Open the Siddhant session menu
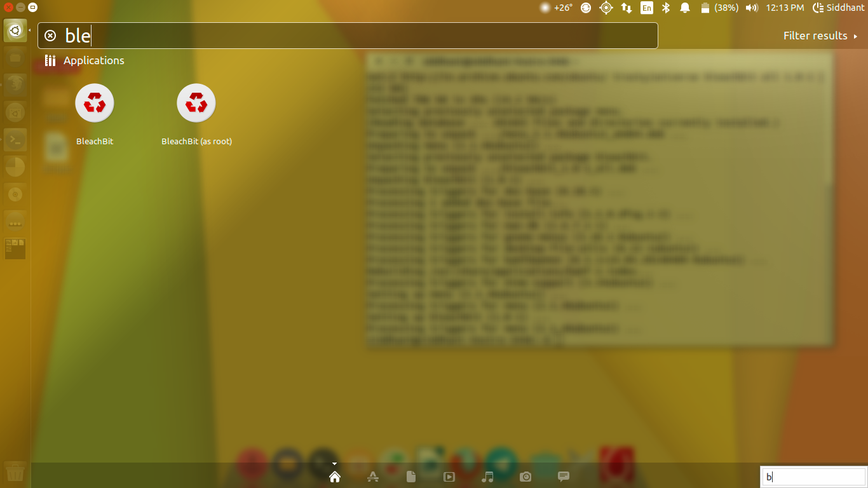This screenshot has height=488, width=868. [x=840, y=8]
